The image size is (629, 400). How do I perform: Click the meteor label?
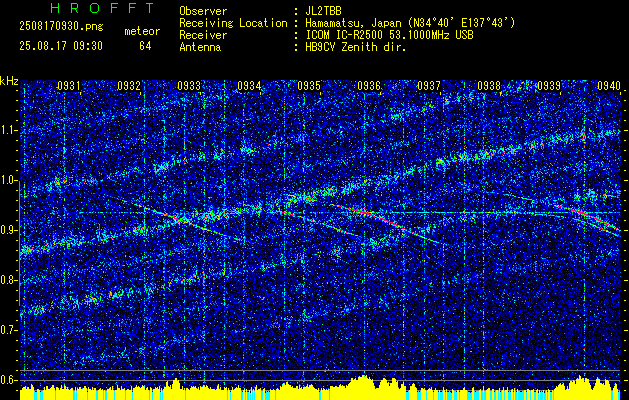(142, 31)
